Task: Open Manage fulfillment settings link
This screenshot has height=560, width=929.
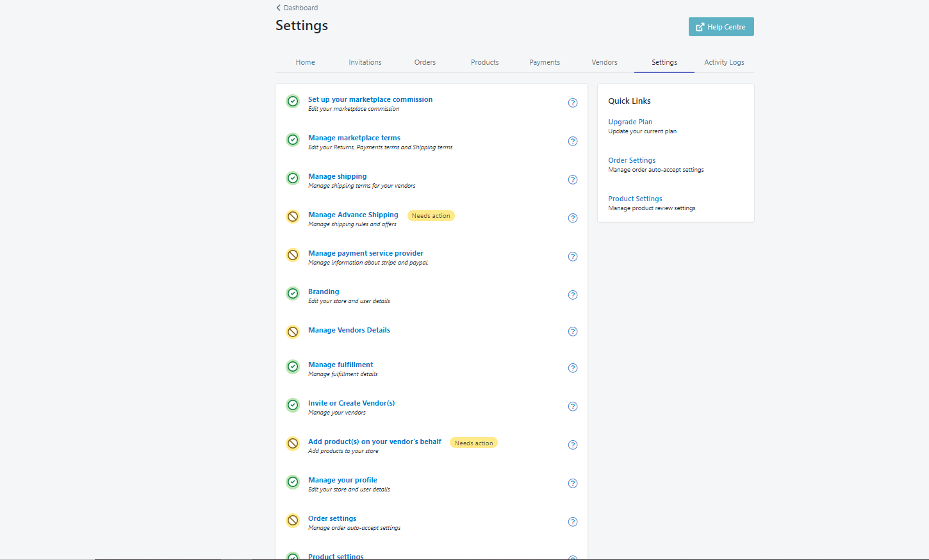Action: pos(340,365)
